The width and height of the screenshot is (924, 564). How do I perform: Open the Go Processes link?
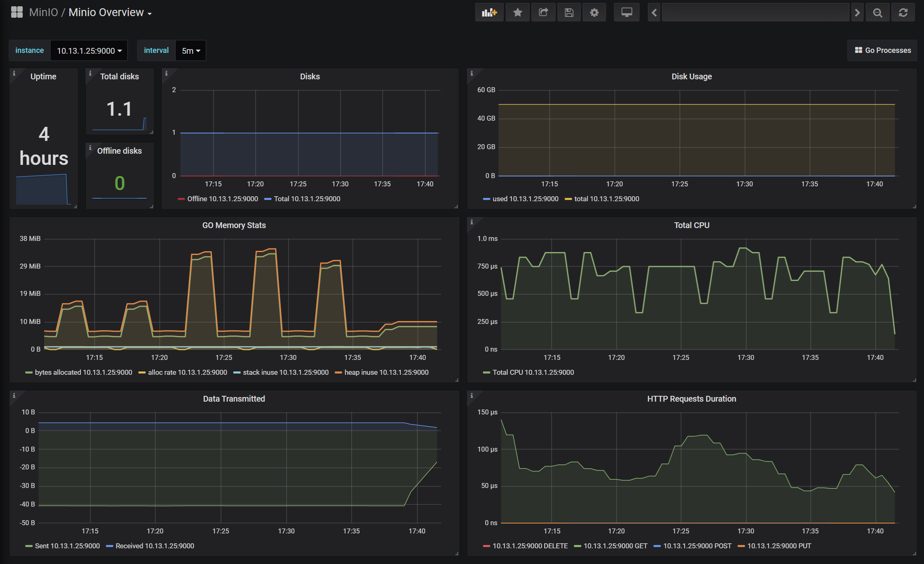tap(882, 50)
